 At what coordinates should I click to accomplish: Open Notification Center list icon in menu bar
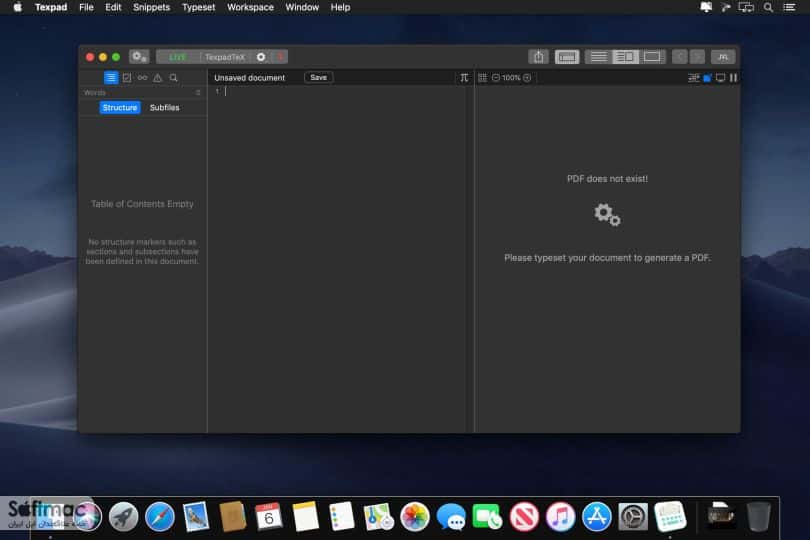tap(789, 7)
